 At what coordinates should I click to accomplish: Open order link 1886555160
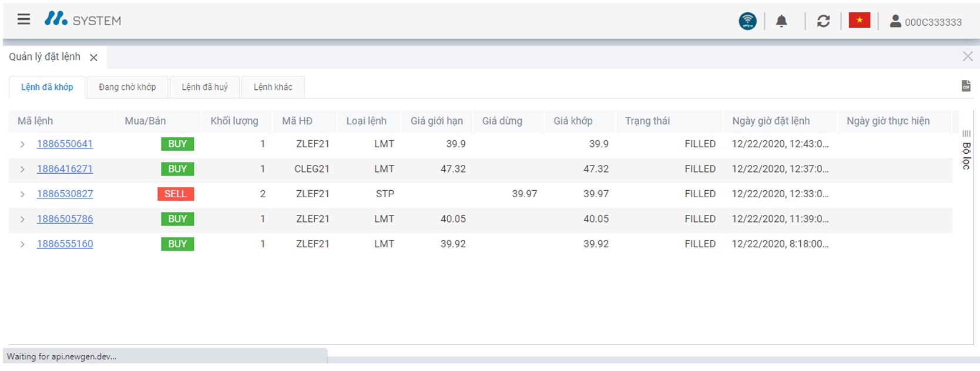click(x=65, y=244)
